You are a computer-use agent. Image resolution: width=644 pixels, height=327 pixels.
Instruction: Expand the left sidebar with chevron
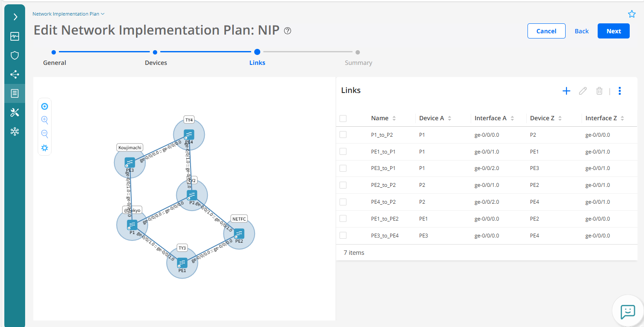(15, 17)
